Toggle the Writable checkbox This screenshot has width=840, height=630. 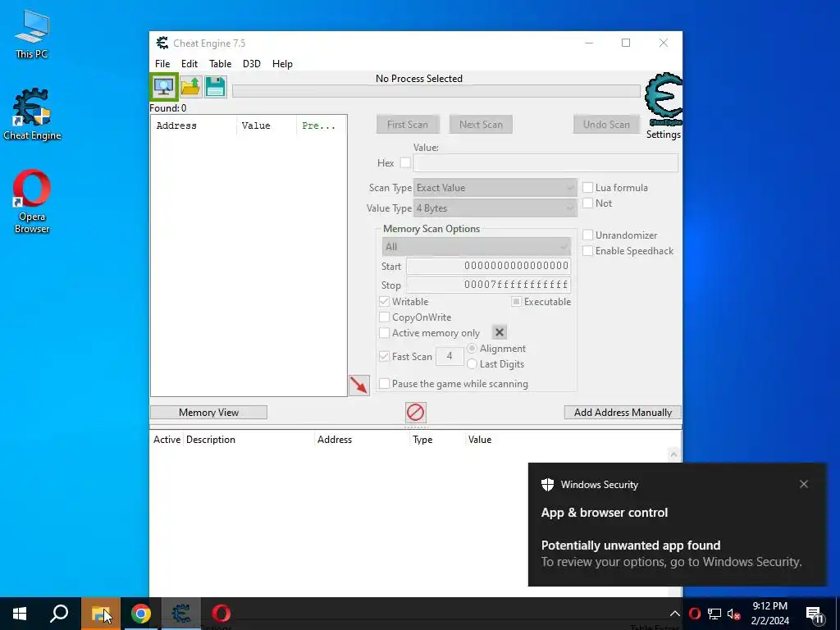coord(384,302)
